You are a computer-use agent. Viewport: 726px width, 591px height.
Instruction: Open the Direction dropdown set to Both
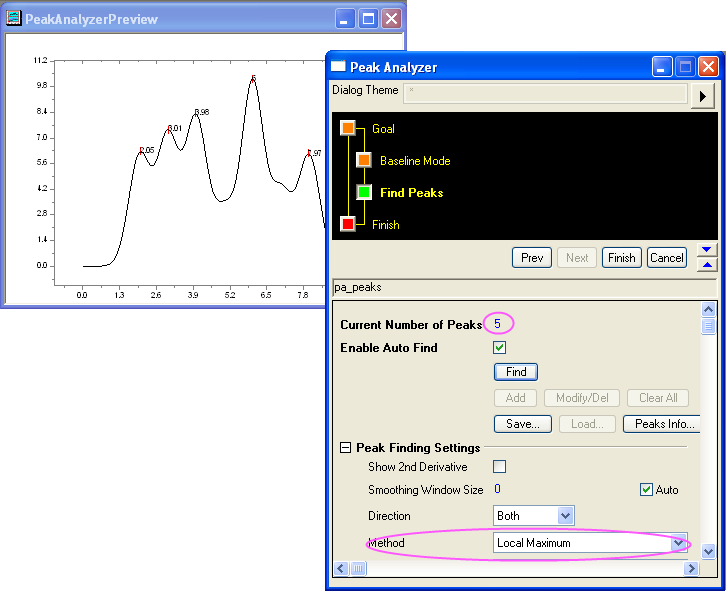(565, 516)
